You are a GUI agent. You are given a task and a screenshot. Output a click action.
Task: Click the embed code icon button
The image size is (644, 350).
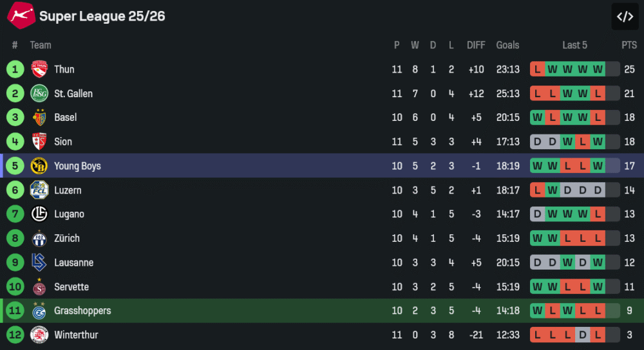click(x=625, y=17)
